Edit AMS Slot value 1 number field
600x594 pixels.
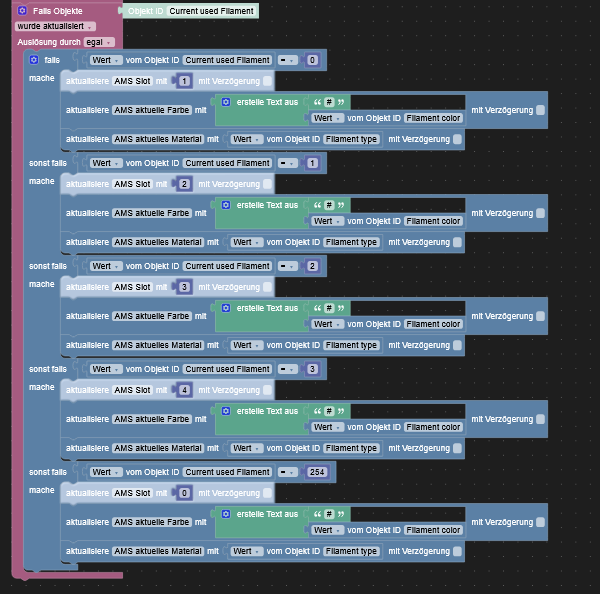point(184,81)
